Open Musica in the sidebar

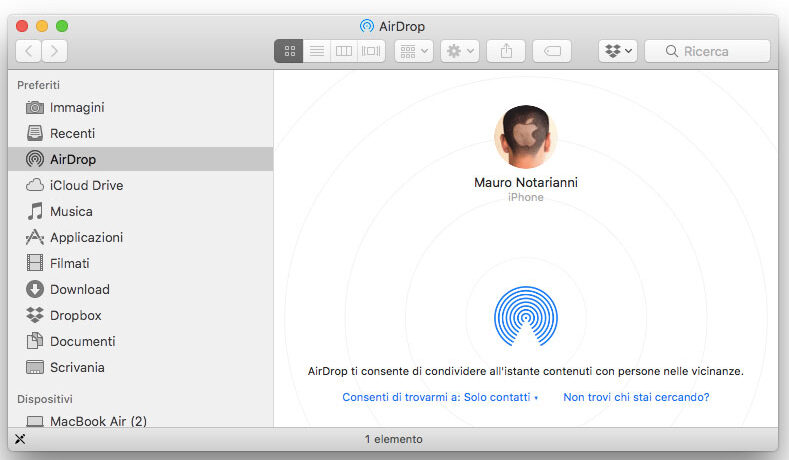pyautogui.click(x=71, y=211)
